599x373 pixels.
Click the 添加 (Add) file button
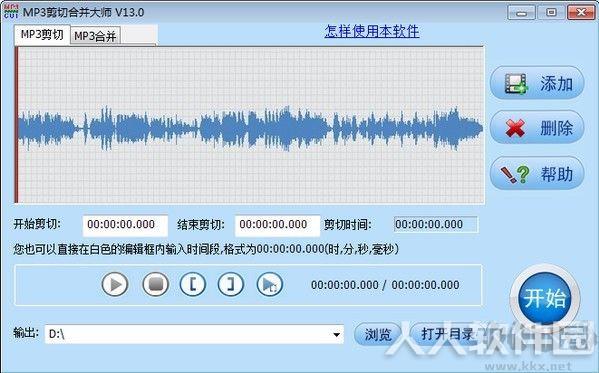pyautogui.click(x=537, y=83)
